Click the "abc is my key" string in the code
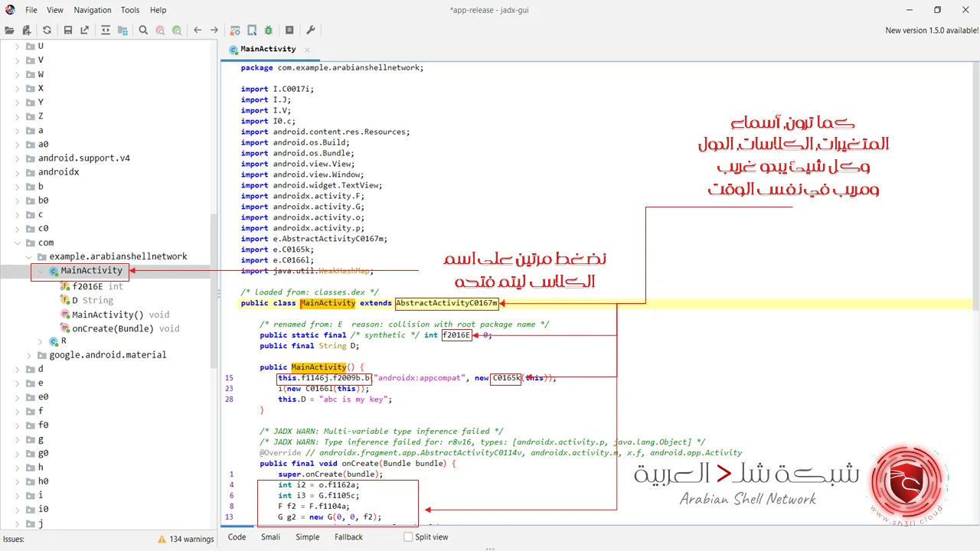Viewport: 980px width, 551px height. coord(354,399)
